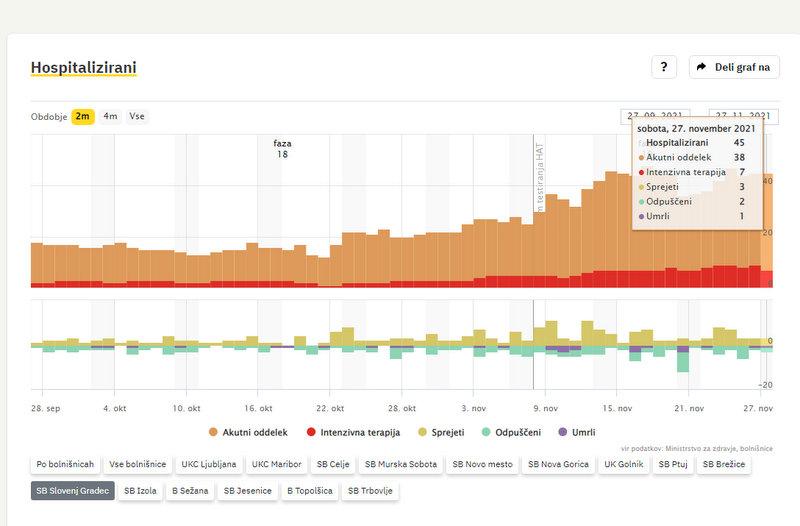800x526 pixels.
Task: Switch period to 4m
Action: [110, 116]
